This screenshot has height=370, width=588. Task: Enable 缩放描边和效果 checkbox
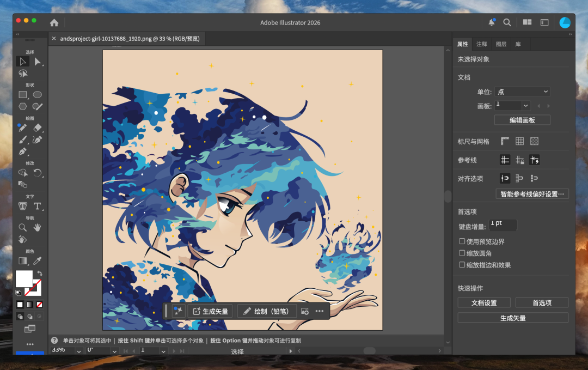click(x=462, y=264)
